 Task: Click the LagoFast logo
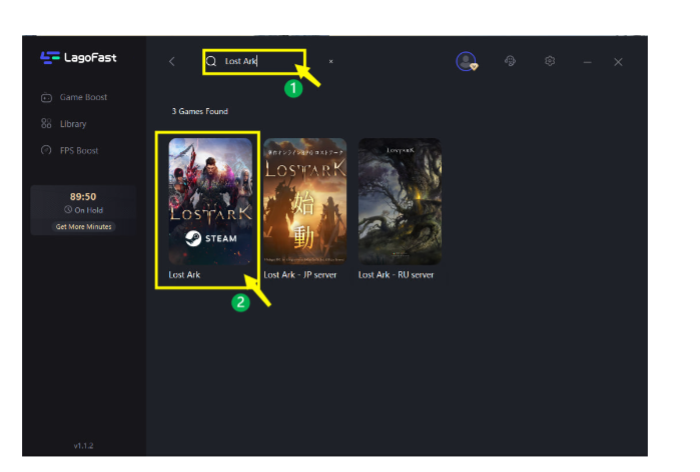(x=78, y=58)
